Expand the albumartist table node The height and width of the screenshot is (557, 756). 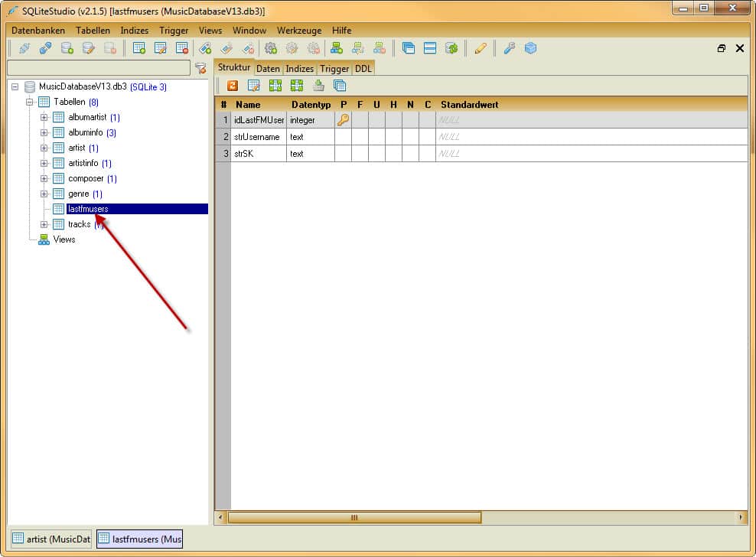[x=44, y=117]
